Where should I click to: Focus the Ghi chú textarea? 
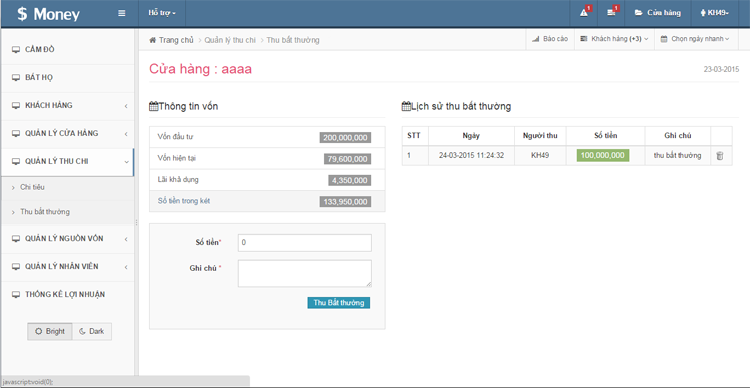(x=305, y=274)
